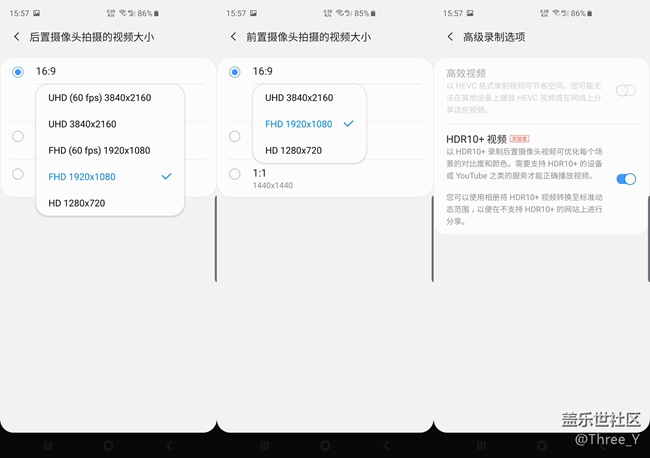Go back from advanced recording options screen

[x=450, y=37]
